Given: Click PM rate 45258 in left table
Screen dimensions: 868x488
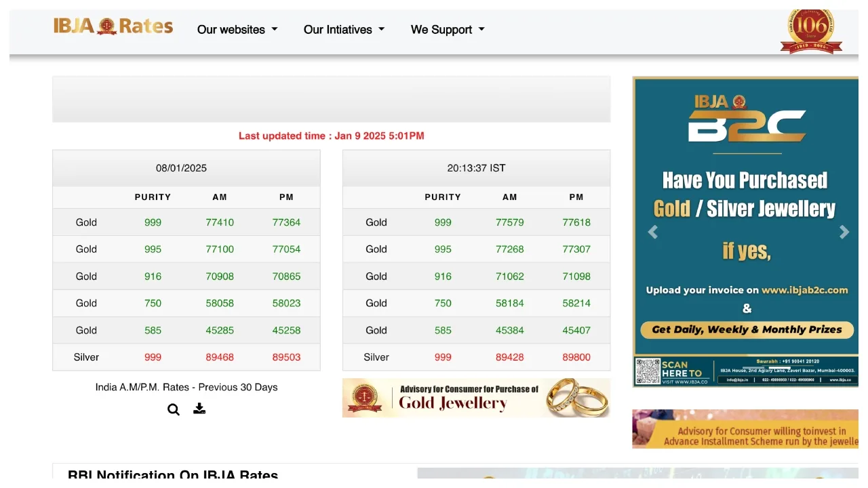Looking at the screenshot, I should (x=286, y=331).
